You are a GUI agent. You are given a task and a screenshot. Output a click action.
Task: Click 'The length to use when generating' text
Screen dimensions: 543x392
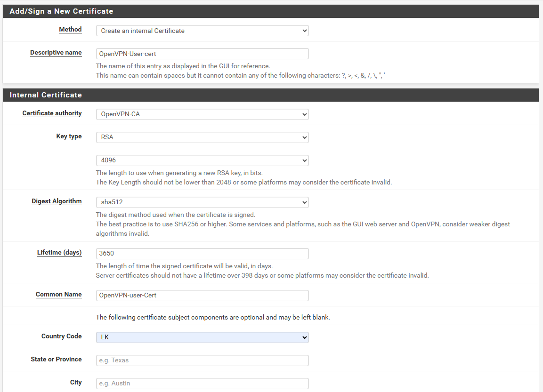pos(179,173)
